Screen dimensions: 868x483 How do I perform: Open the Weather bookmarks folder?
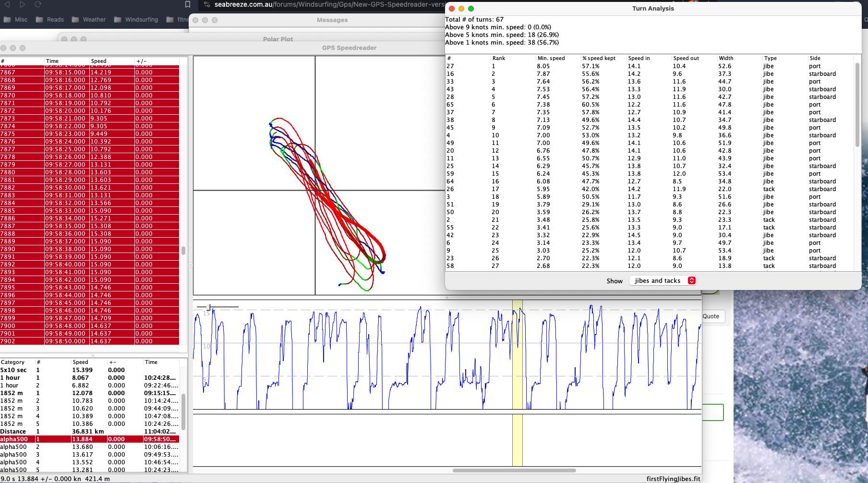click(x=88, y=20)
